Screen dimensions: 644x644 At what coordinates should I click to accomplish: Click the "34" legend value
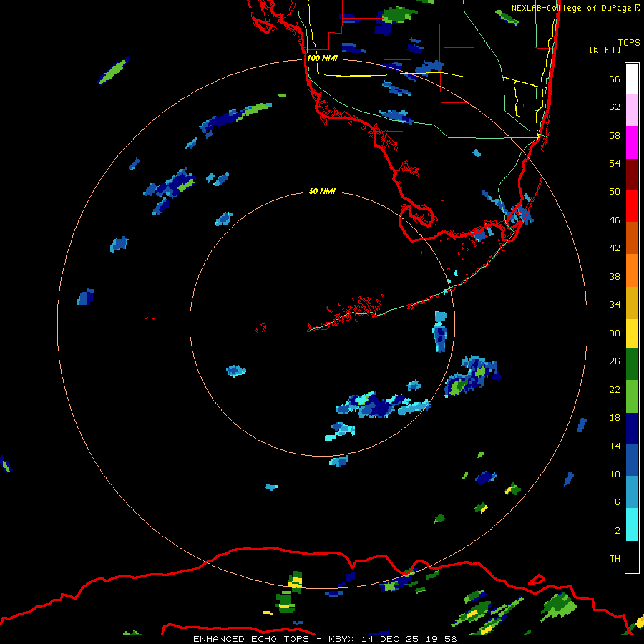coord(615,305)
